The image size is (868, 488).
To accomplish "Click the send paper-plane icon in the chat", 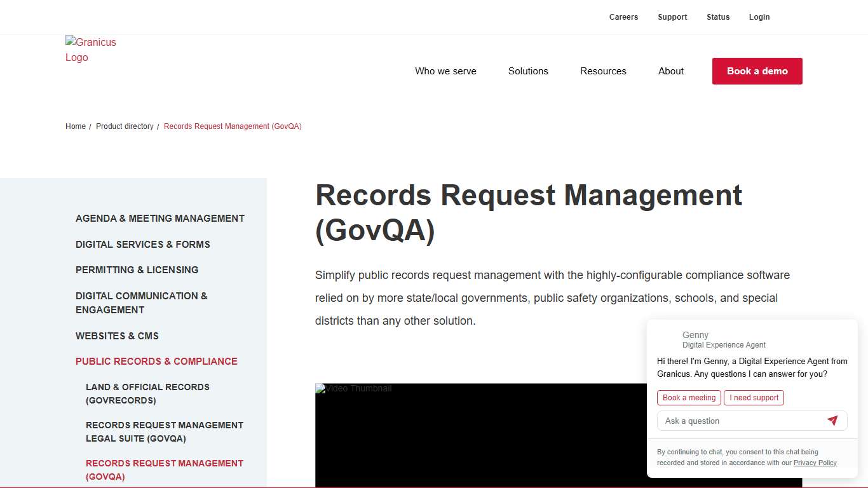I will tap(833, 421).
